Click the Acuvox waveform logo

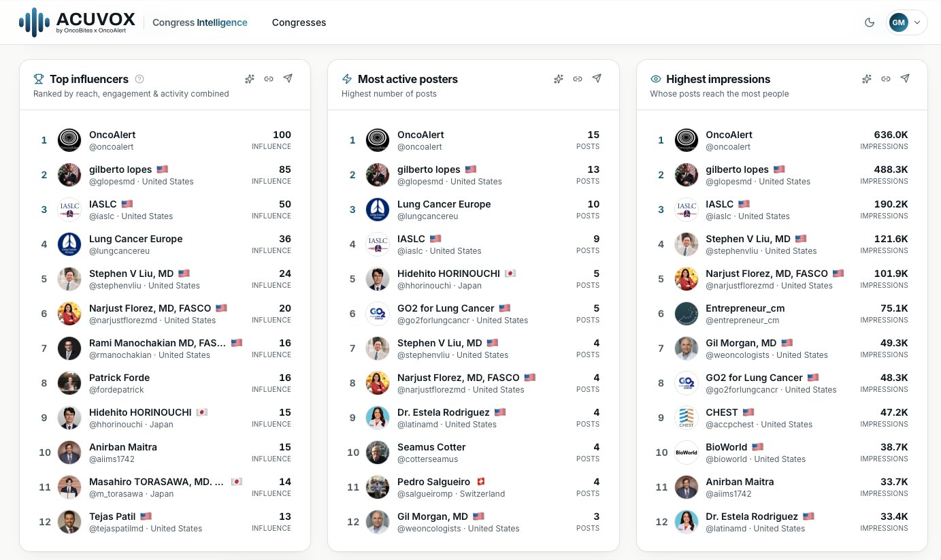point(34,22)
